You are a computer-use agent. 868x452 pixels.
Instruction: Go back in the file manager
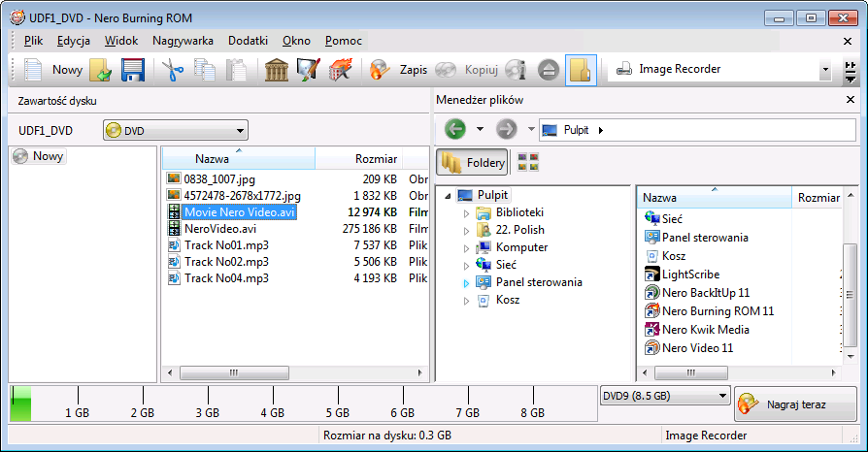[x=455, y=129]
